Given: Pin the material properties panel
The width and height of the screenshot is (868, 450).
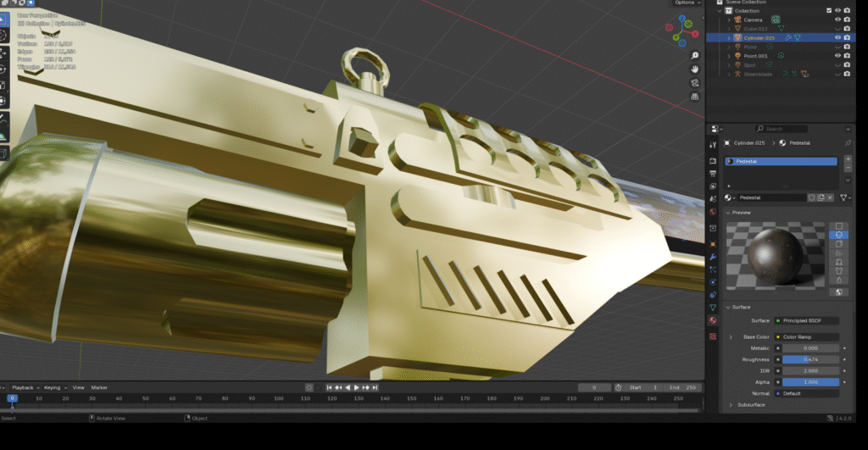Looking at the screenshot, I should (x=849, y=143).
